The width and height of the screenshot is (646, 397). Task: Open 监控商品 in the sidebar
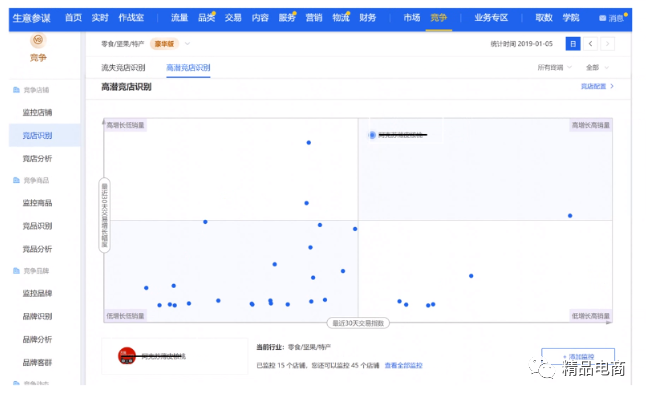point(37,203)
